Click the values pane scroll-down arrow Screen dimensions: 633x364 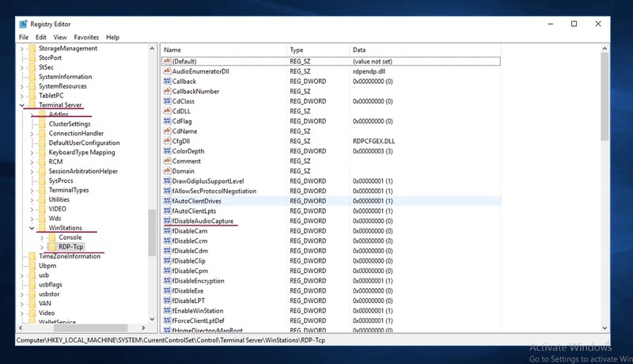pyautogui.click(x=605, y=328)
